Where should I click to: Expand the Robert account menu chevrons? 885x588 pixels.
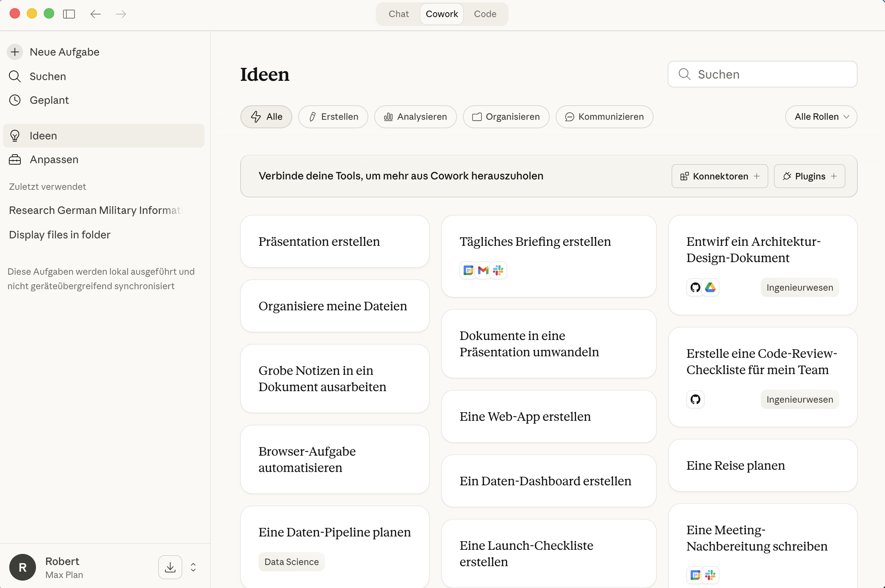(x=193, y=567)
